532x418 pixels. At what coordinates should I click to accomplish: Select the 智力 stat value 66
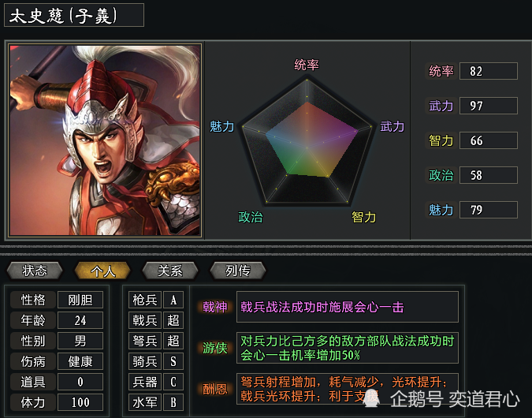tap(488, 140)
